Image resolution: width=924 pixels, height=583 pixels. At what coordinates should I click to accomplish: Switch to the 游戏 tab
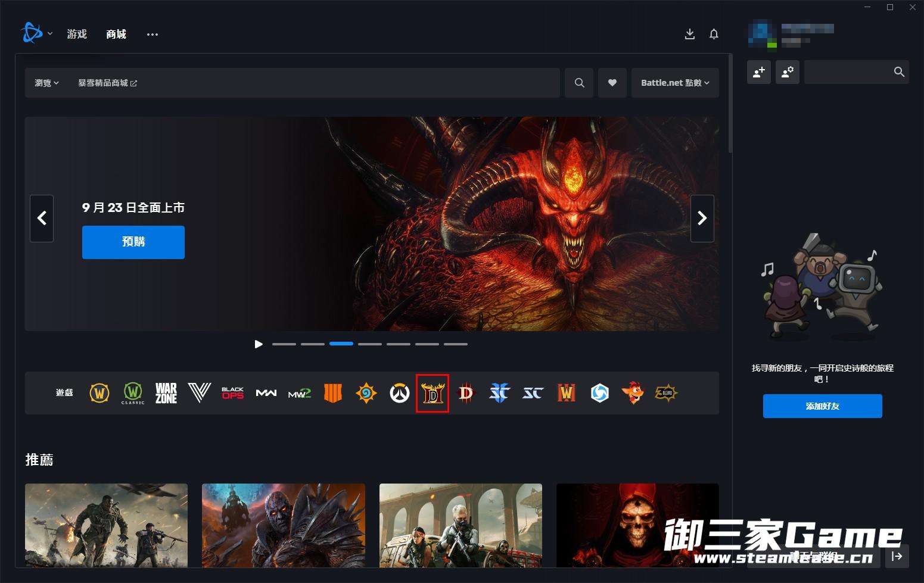click(x=77, y=34)
